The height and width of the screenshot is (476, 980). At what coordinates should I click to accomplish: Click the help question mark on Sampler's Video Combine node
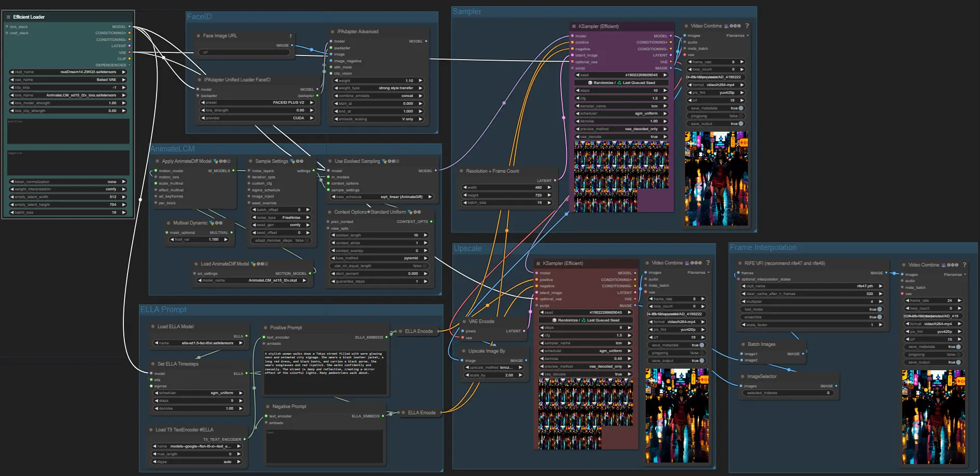point(747,26)
